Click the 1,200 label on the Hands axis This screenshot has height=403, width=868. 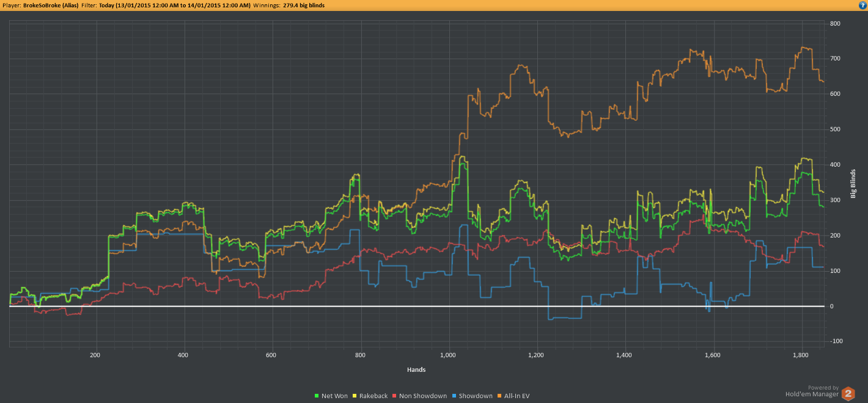[x=536, y=355]
